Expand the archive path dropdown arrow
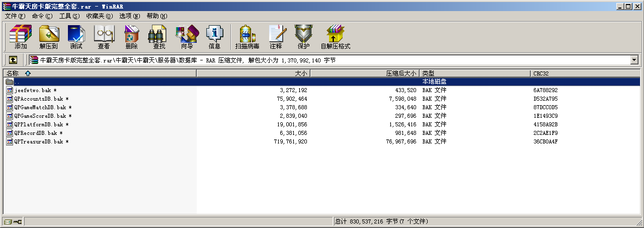This screenshot has width=644, height=228. [634, 60]
